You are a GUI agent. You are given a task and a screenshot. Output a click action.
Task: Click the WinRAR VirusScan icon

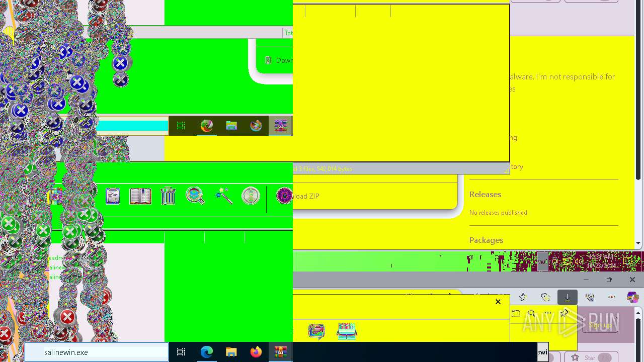point(284,196)
